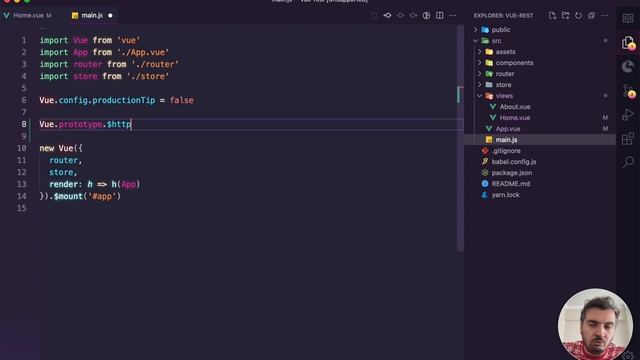Expand the store folder chevron
Viewport: 640px width, 360px height.
(480, 85)
